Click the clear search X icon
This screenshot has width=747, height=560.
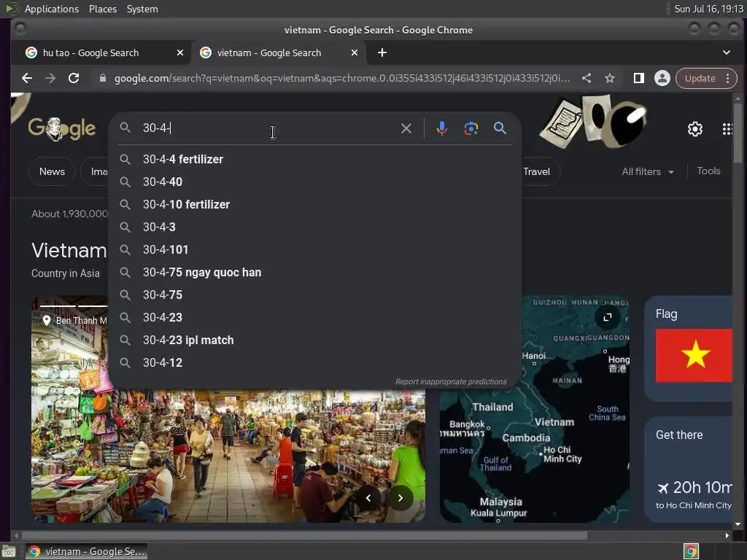[x=406, y=128]
